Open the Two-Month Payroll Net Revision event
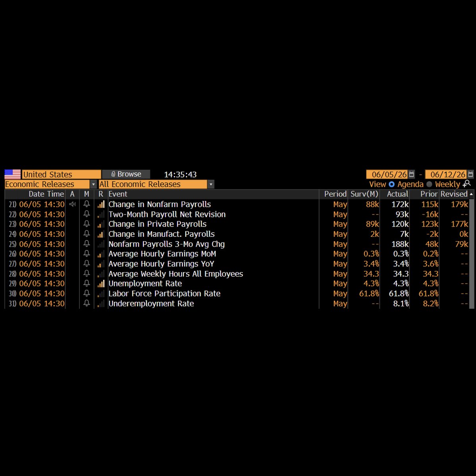The height and width of the screenshot is (476, 476). tap(167, 214)
